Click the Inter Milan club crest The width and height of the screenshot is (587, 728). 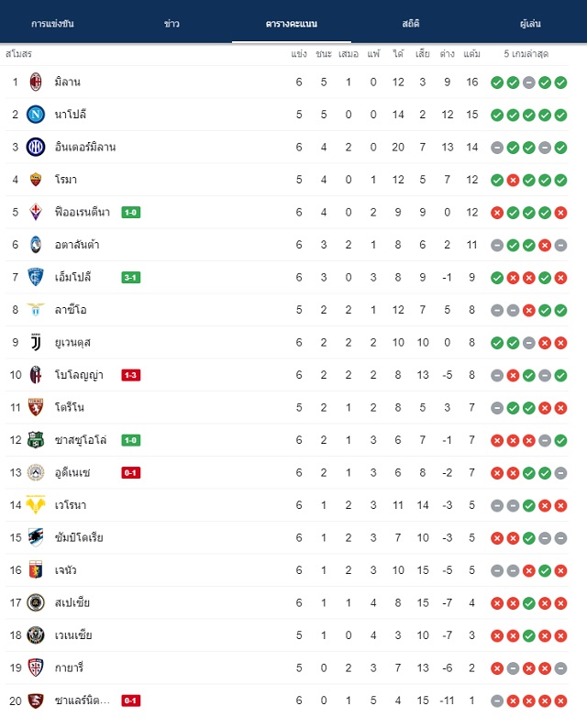click(x=36, y=148)
